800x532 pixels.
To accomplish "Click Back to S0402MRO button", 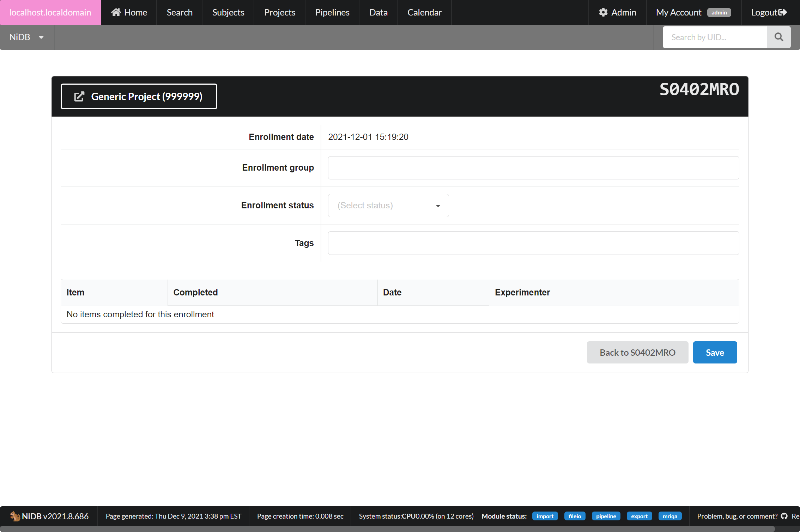I will [637, 352].
